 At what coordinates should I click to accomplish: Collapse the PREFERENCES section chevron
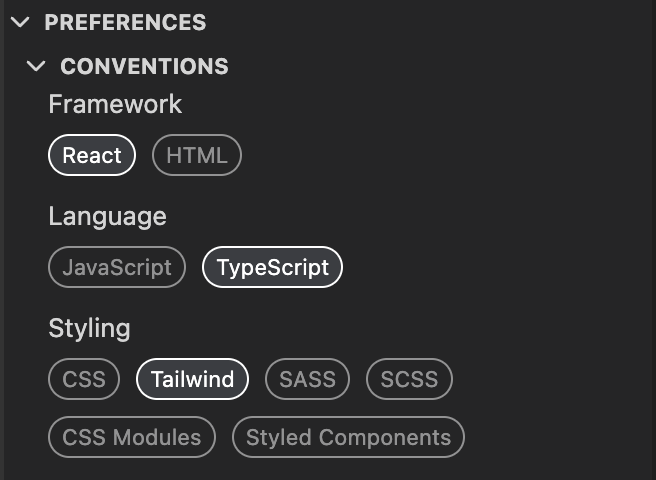tap(20, 22)
